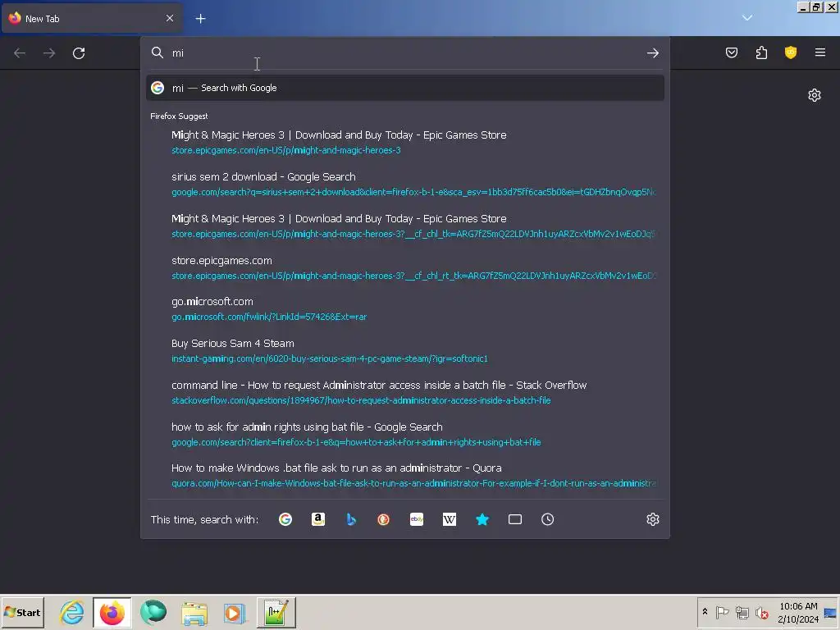The image size is (840, 630).
Task: Open Stack Overflow Administrator access batch file suggestion
Action: [x=405, y=393]
